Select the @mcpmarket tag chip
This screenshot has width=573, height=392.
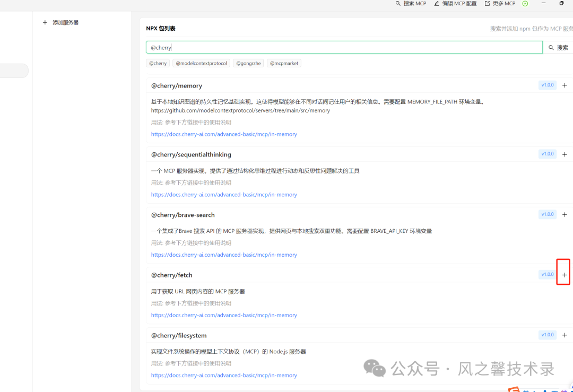284,63
